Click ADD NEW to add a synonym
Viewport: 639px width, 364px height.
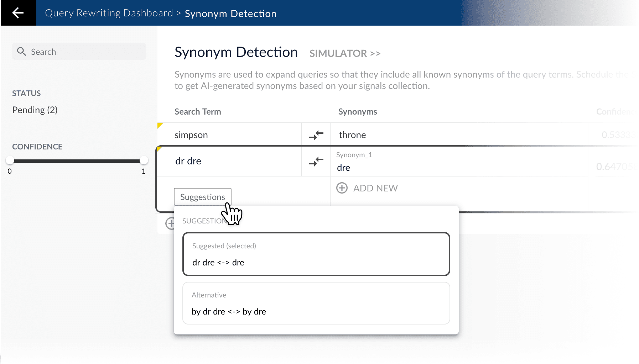[x=375, y=188]
